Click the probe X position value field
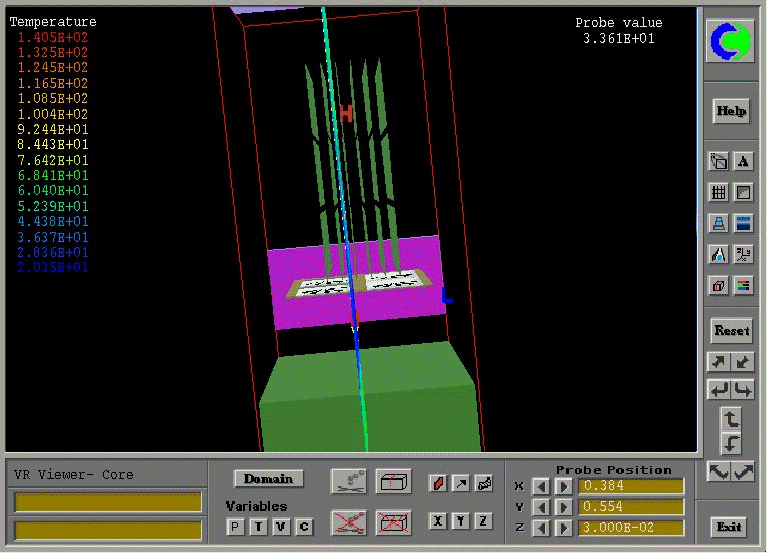Screen dimensions: 767x553 [632, 487]
